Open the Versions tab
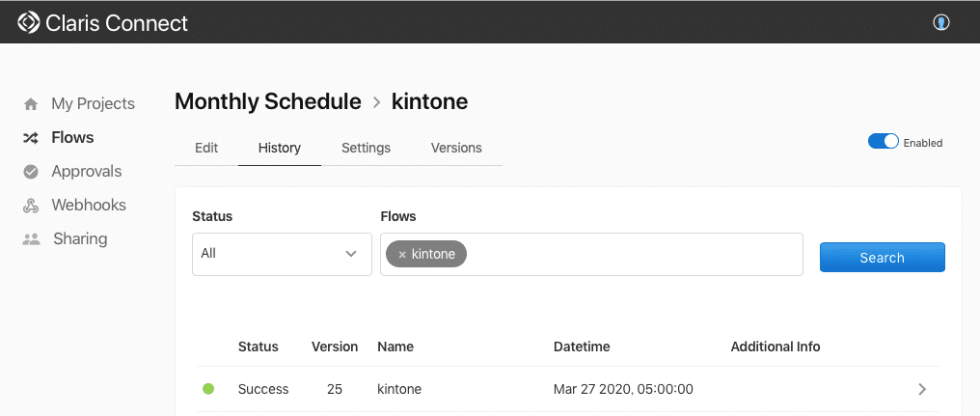 pos(456,148)
